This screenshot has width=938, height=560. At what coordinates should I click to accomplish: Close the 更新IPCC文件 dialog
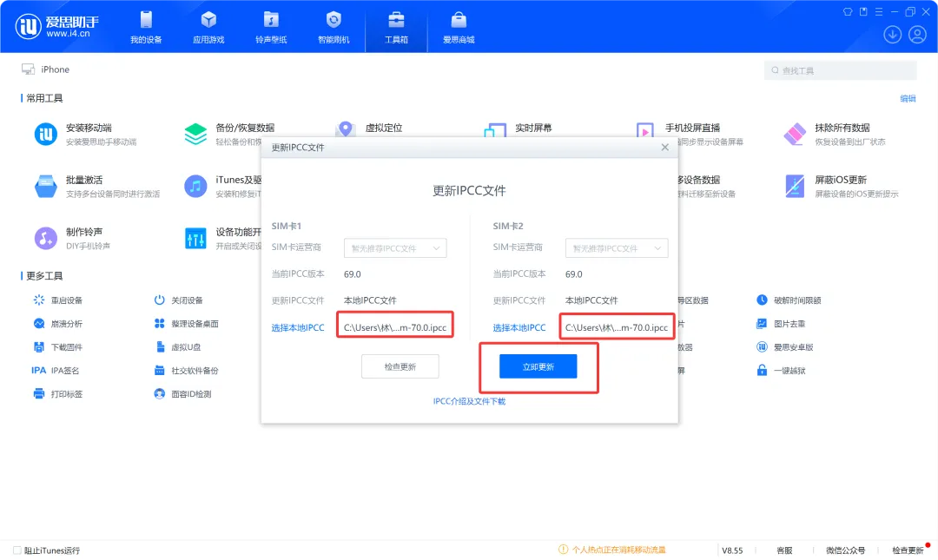point(664,148)
